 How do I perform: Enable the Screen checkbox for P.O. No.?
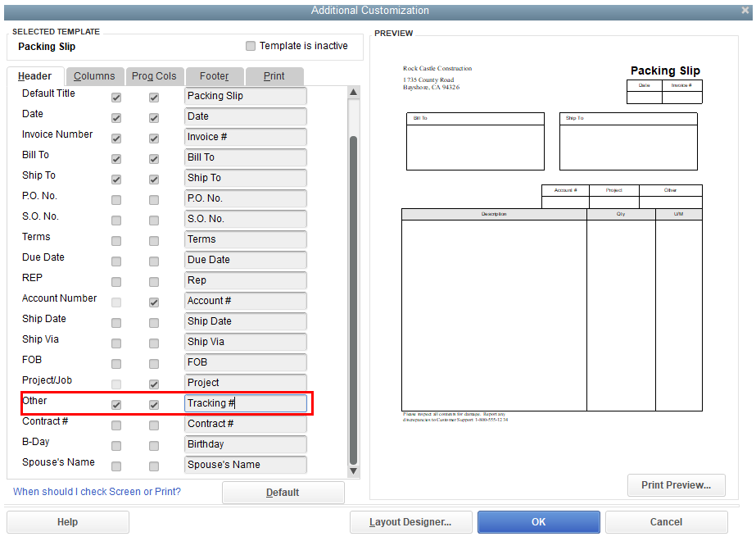coord(115,199)
